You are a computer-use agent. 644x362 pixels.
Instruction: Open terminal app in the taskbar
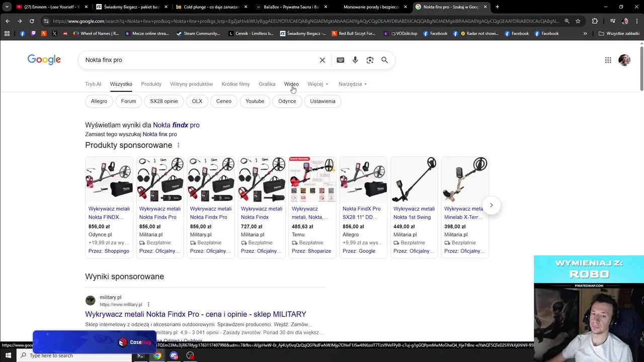pyautogui.click(x=140, y=355)
